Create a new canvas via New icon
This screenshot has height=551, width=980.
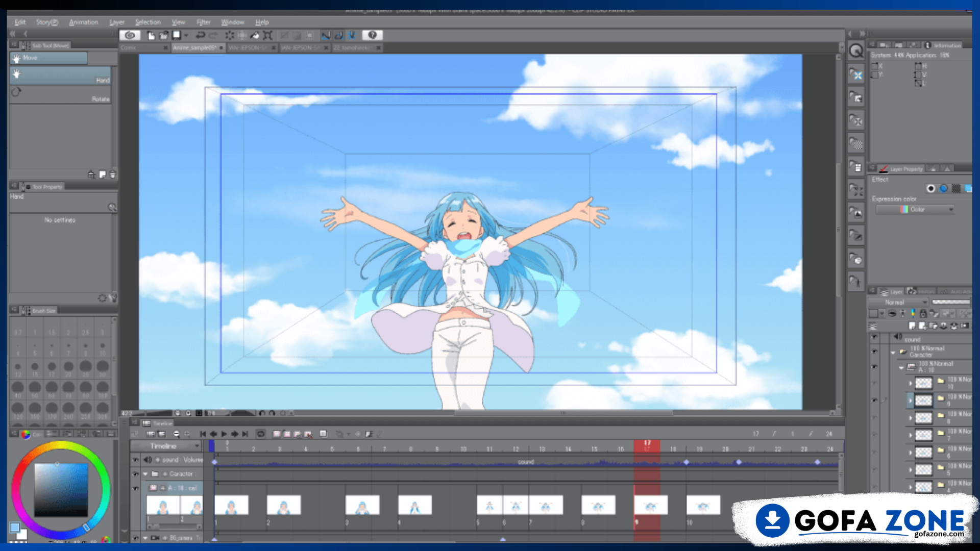(151, 35)
